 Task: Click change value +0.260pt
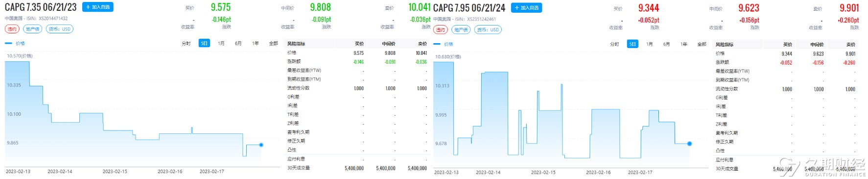[x=848, y=20]
